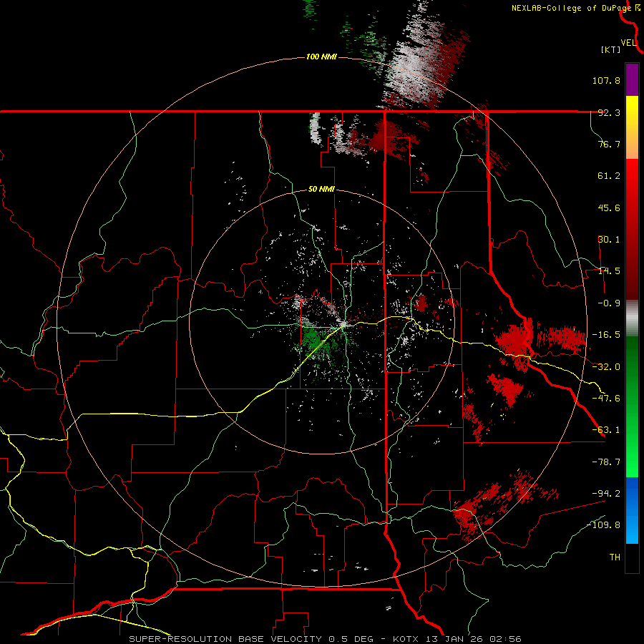
Task: Click the NEXLAB-College of DuPage label
Action: click(x=571, y=8)
